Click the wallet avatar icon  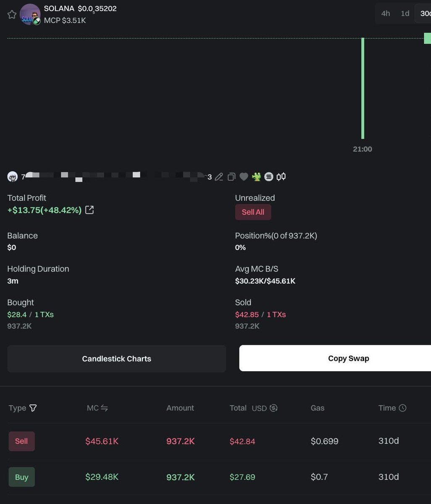pos(13,177)
